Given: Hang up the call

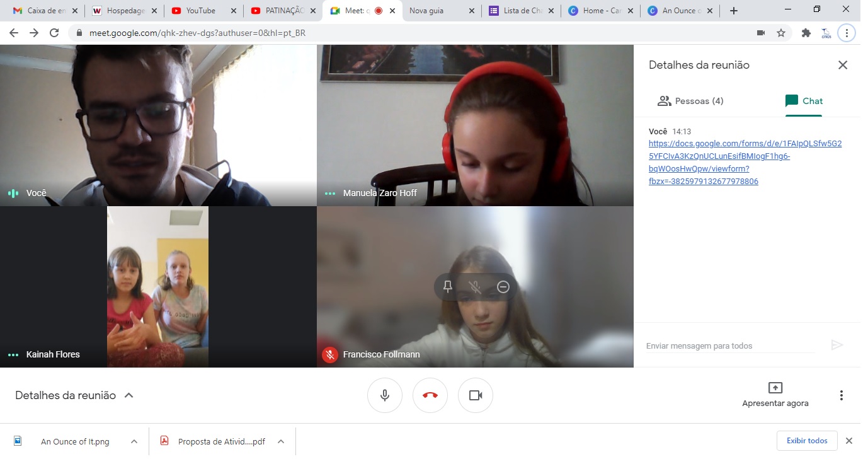Looking at the screenshot, I should point(430,395).
